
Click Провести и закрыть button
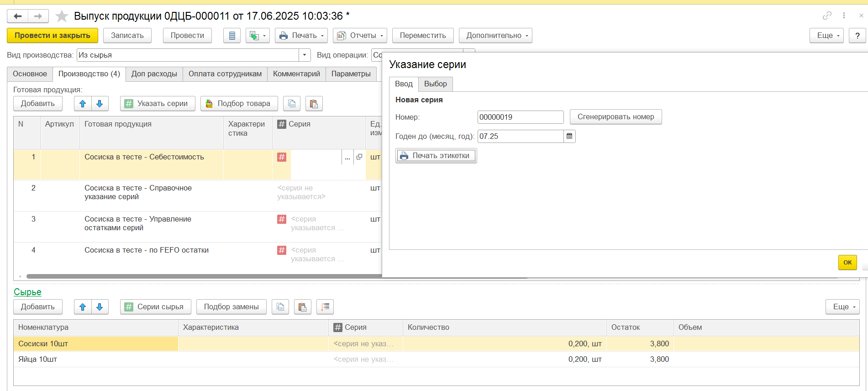[53, 36]
